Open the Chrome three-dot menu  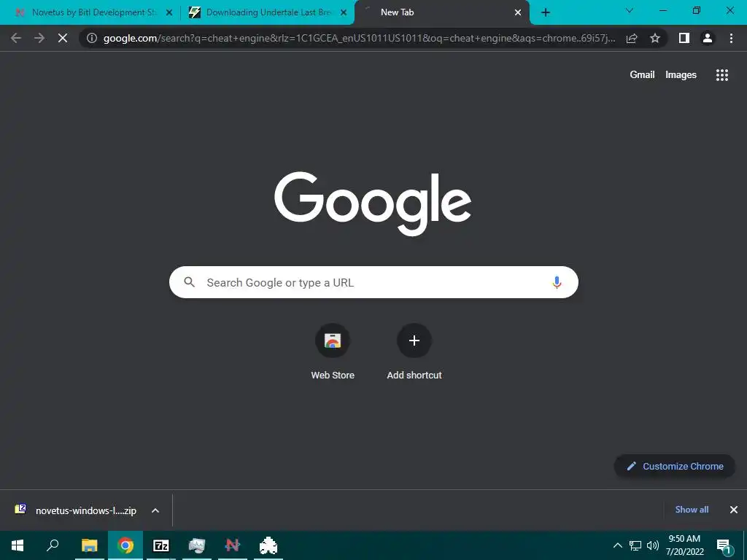(731, 38)
